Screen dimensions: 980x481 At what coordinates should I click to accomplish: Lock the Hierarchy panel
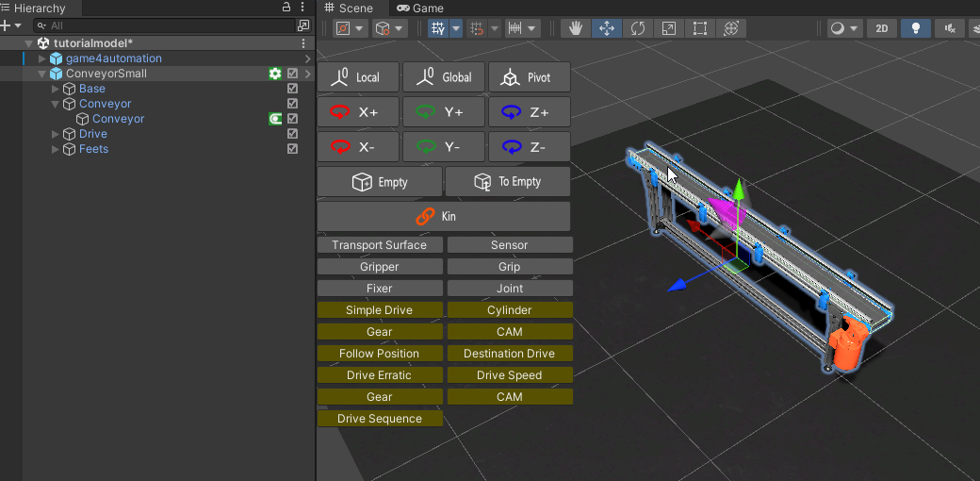[286, 8]
